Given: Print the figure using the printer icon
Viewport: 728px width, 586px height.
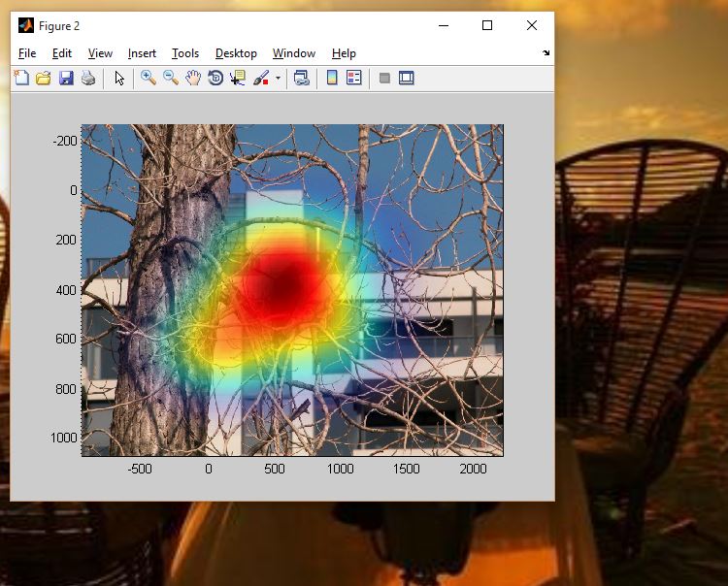Looking at the screenshot, I should click(x=88, y=78).
